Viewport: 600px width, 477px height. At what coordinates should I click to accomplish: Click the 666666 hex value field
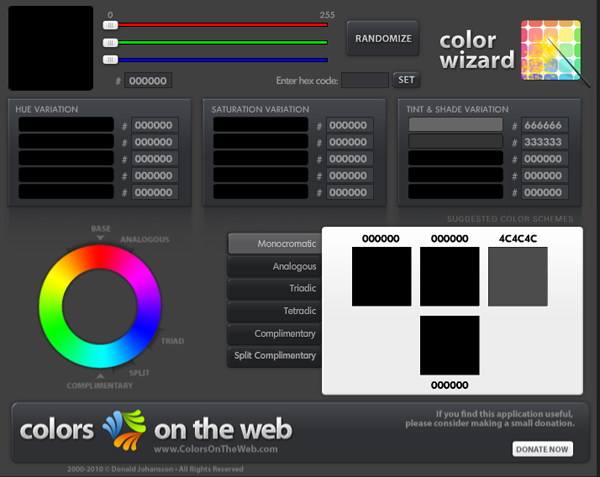point(544,125)
